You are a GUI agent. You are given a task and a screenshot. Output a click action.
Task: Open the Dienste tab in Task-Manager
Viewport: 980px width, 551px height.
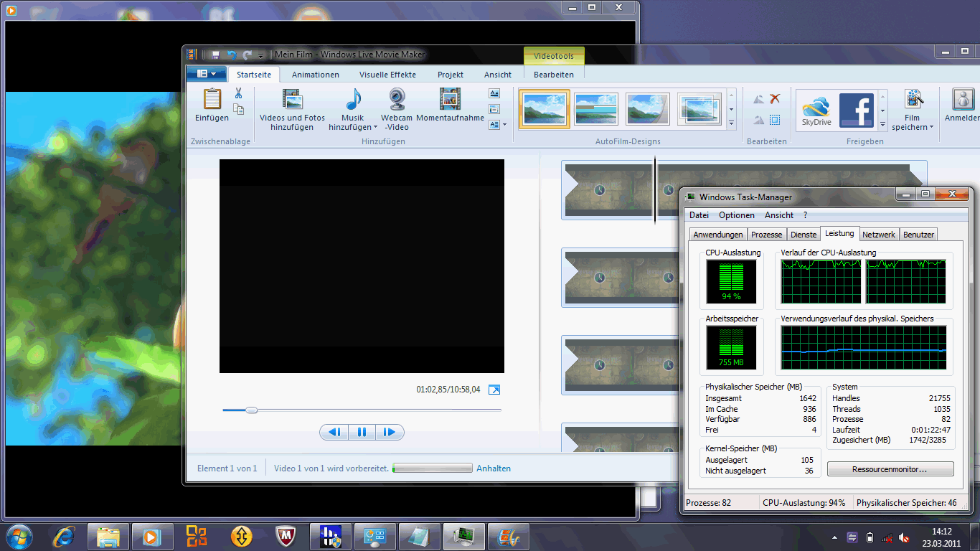804,235
